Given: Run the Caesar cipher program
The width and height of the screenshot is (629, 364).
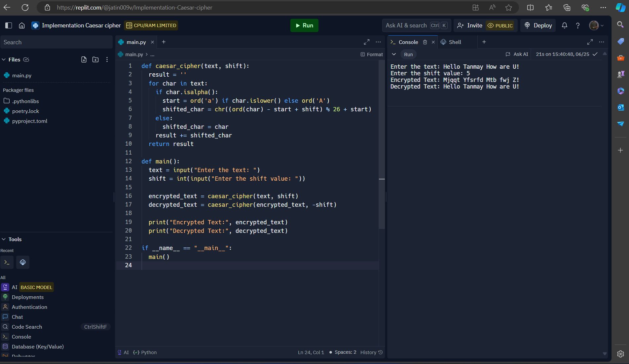Looking at the screenshot, I should 304,25.
